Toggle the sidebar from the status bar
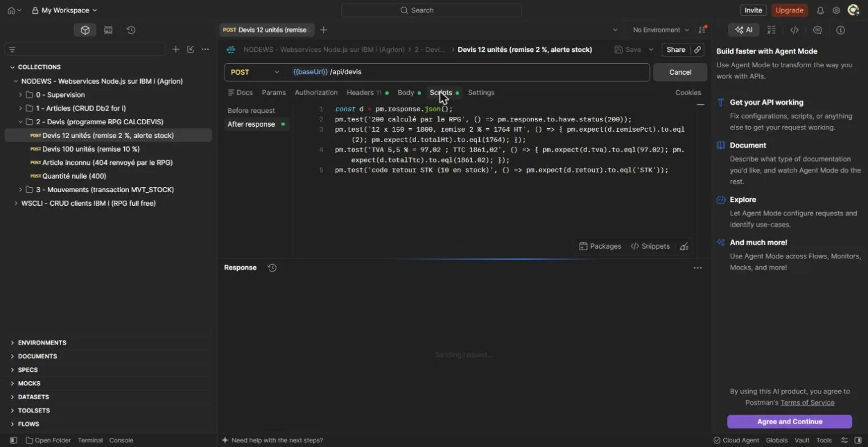Image resolution: width=868 pixels, height=447 pixels. point(14,440)
